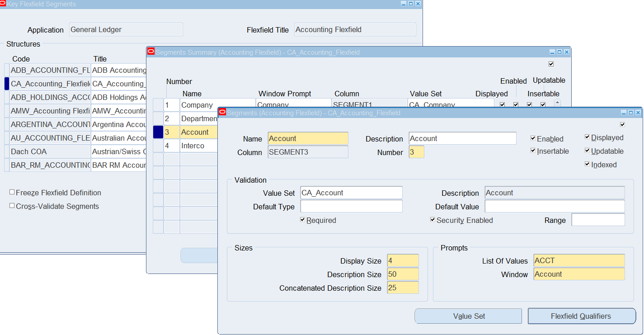Viewport: 644px width, 335px height.
Task: Maximize the front Segments window
Action: point(631,113)
